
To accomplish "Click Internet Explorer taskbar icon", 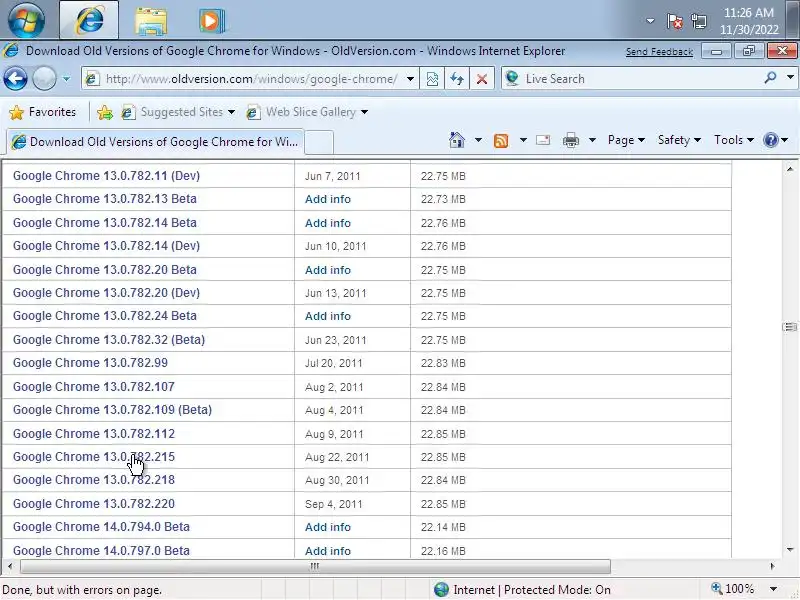I will pyautogui.click(x=89, y=20).
